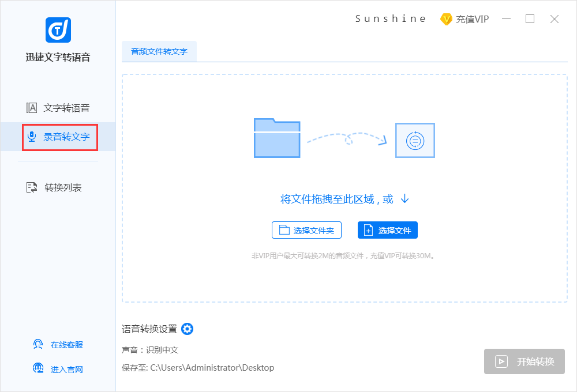Click the blue down arrow after 将文件拖拽至此区域
The height and width of the screenshot is (392, 577).
pyautogui.click(x=404, y=198)
